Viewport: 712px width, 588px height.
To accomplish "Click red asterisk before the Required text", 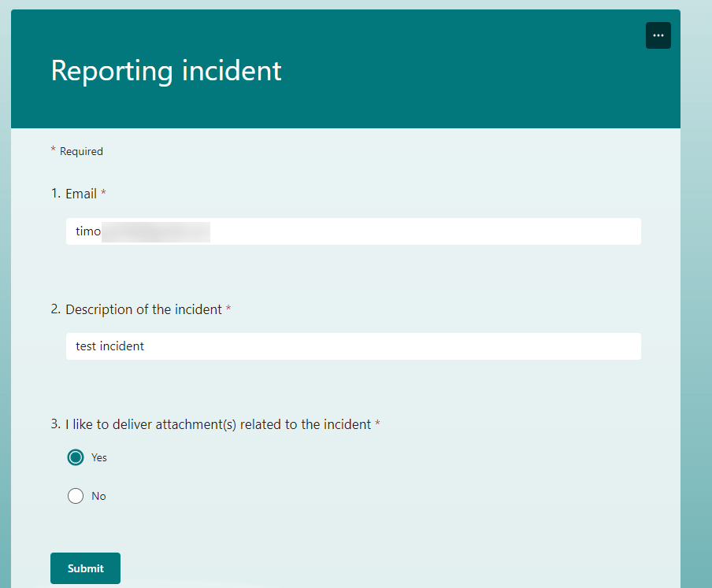I will 54,150.
